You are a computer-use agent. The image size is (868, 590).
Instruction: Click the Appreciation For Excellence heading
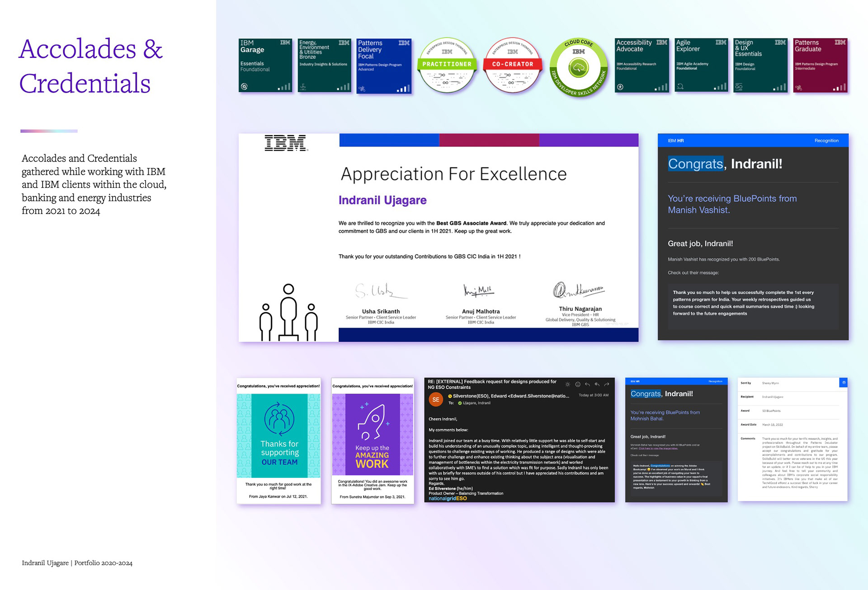[x=453, y=174]
